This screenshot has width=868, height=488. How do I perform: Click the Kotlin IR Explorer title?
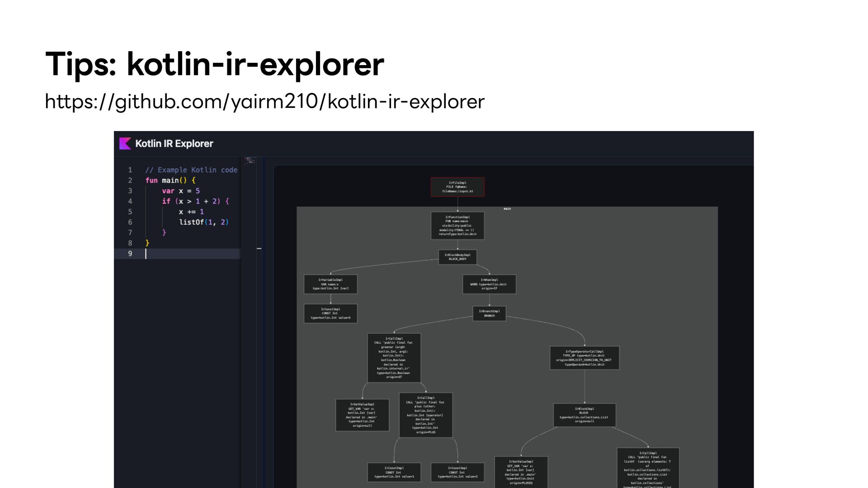174,144
